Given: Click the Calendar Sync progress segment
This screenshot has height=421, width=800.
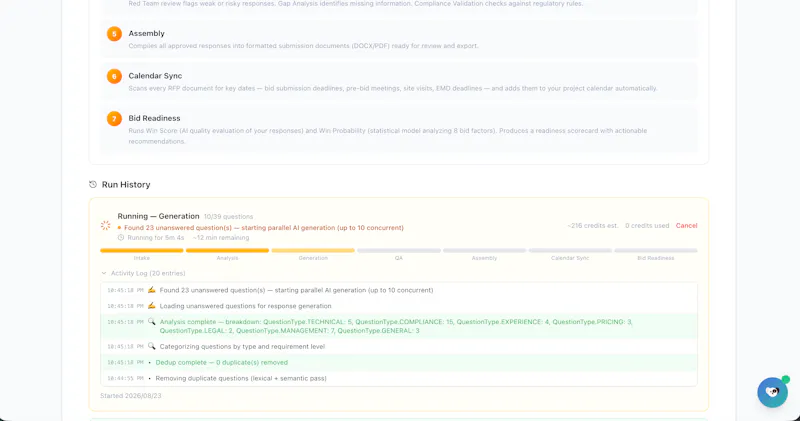Looking at the screenshot, I should pos(570,251).
